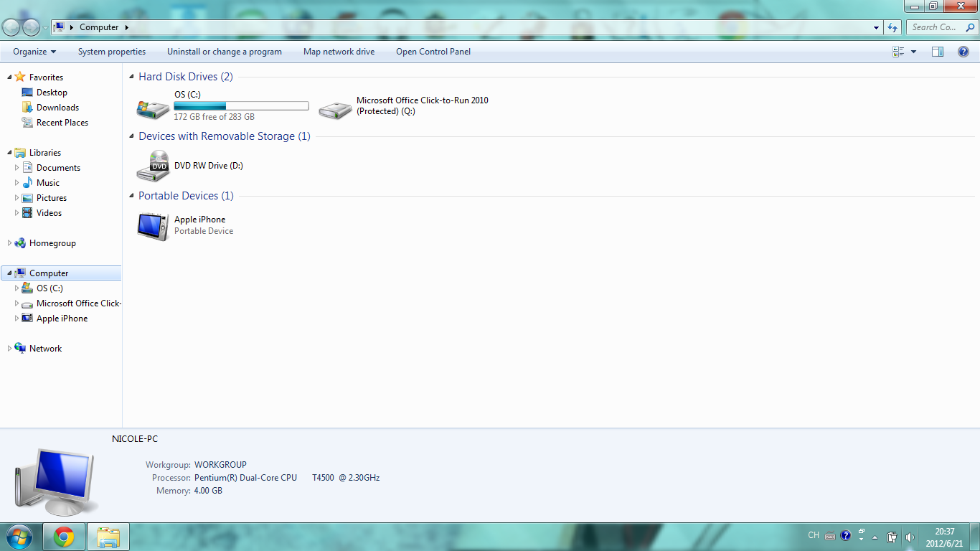This screenshot has width=980, height=551.
Task: Select the DVD RW Drive (D:) icon
Action: (x=153, y=166)
